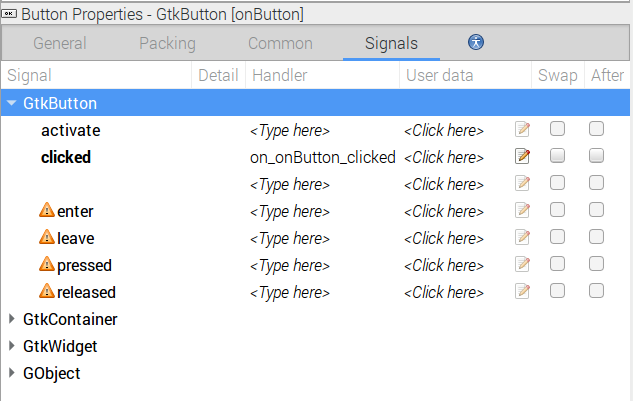The image size is (633, 401).
Task: Click edit icon in released row
Action: [x=522, y=291]
